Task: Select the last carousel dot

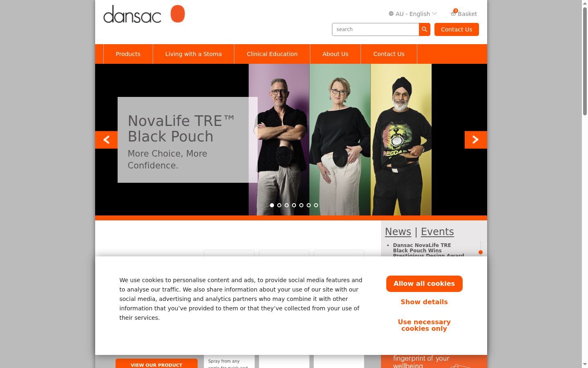Action: (x=316, y=205)
